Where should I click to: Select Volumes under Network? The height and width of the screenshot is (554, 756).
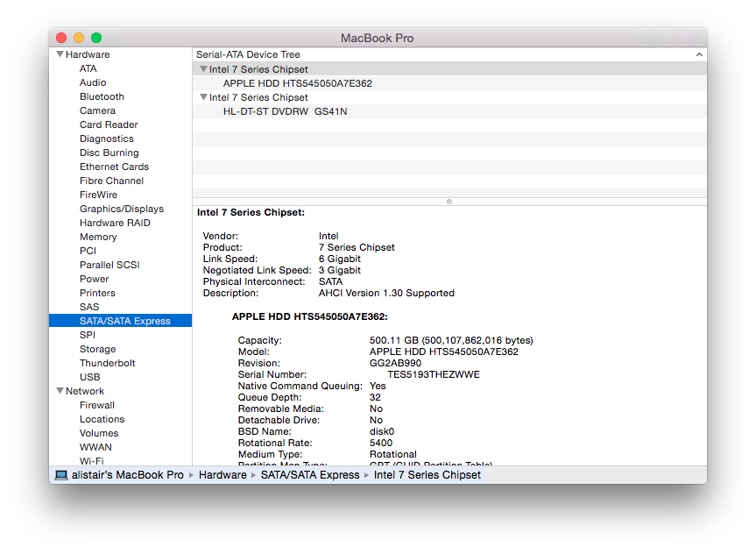[x=99, y=433]
